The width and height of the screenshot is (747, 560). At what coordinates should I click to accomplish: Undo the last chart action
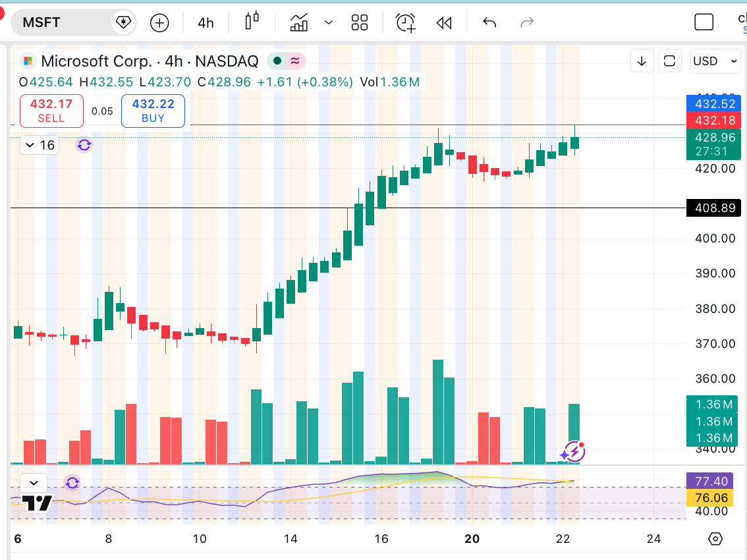click(489, 22)
